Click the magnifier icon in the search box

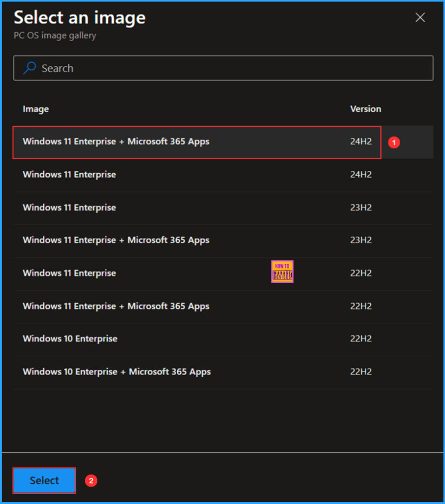coord(30,68)
